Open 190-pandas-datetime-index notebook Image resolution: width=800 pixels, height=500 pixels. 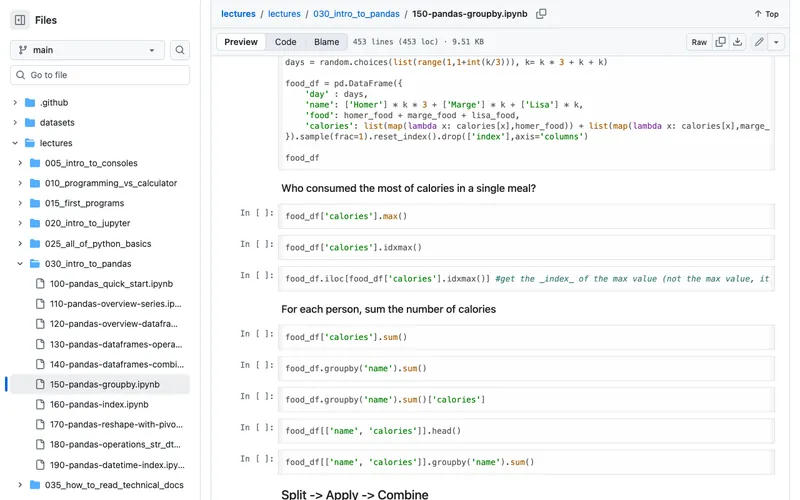117,465
